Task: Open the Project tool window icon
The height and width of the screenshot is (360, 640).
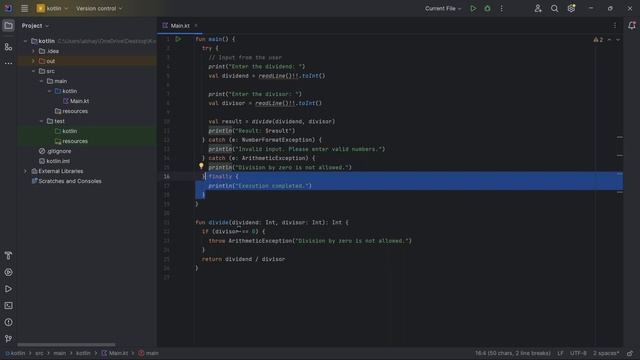Action: (8, 26)
